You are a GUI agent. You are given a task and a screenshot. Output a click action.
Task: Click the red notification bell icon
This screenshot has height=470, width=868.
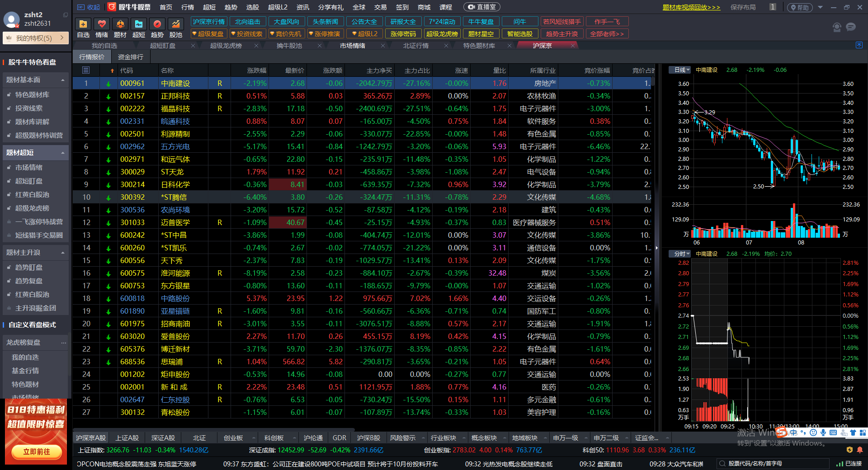[x=859, y=450]
